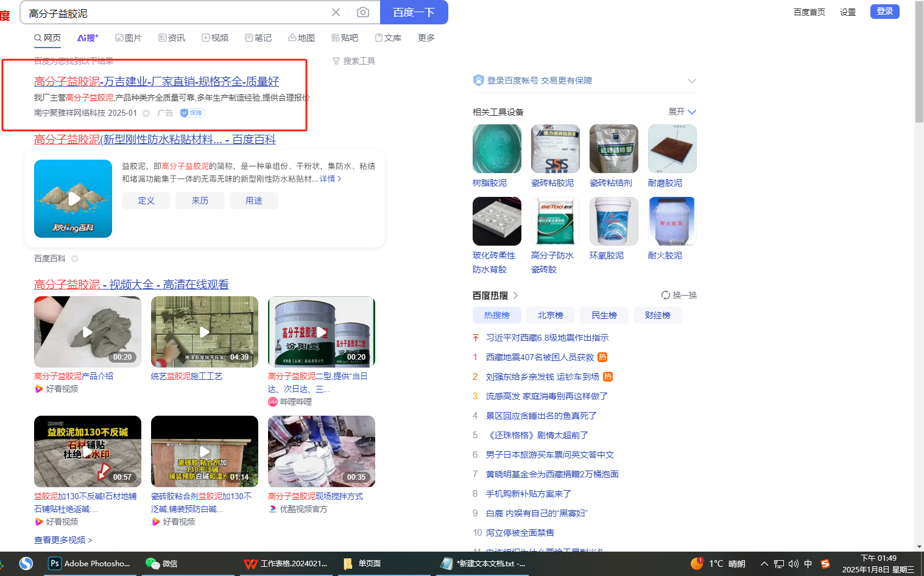The height and width of the screenshot is (576, 924).
Task: Open the 单页面 folder in the taskbar
Action: coord(362,564)
